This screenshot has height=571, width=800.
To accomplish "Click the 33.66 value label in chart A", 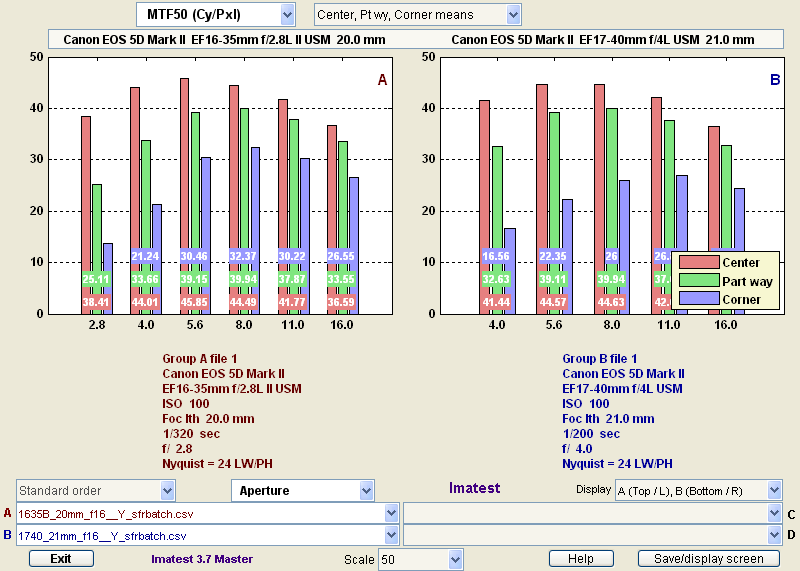I will pos(145,279).
